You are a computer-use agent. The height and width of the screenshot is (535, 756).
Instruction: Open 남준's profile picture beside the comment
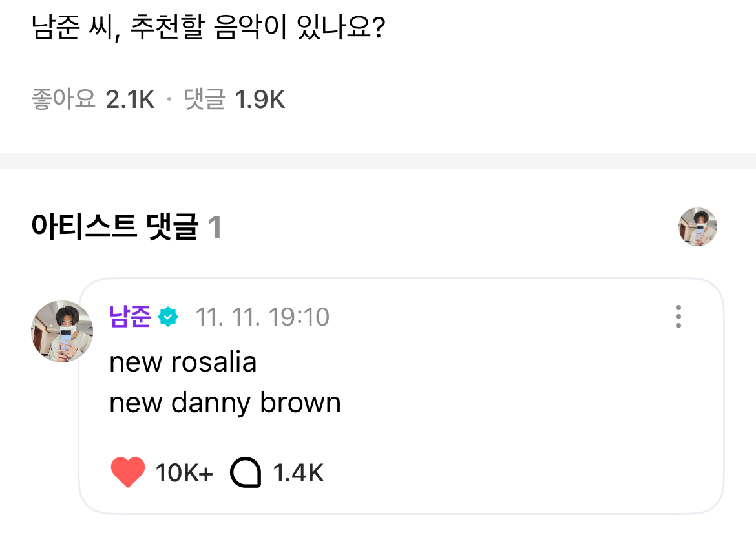(x=62, y=331)
